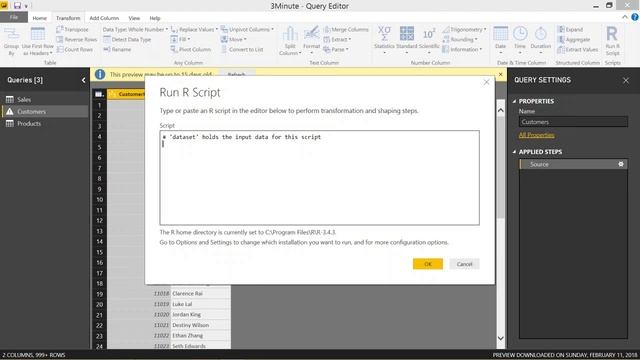Switch to the Help tab
Viewport: 640px width, 360px height.
point(155,18)
